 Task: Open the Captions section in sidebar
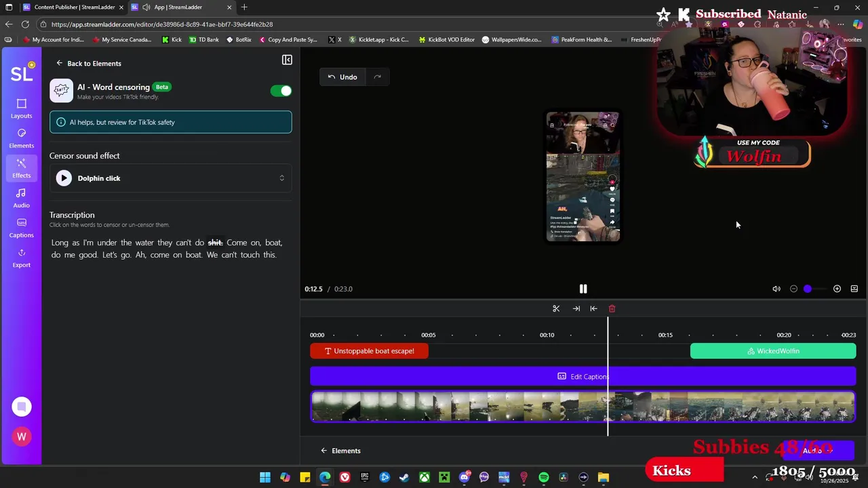(x=21, y=228)
